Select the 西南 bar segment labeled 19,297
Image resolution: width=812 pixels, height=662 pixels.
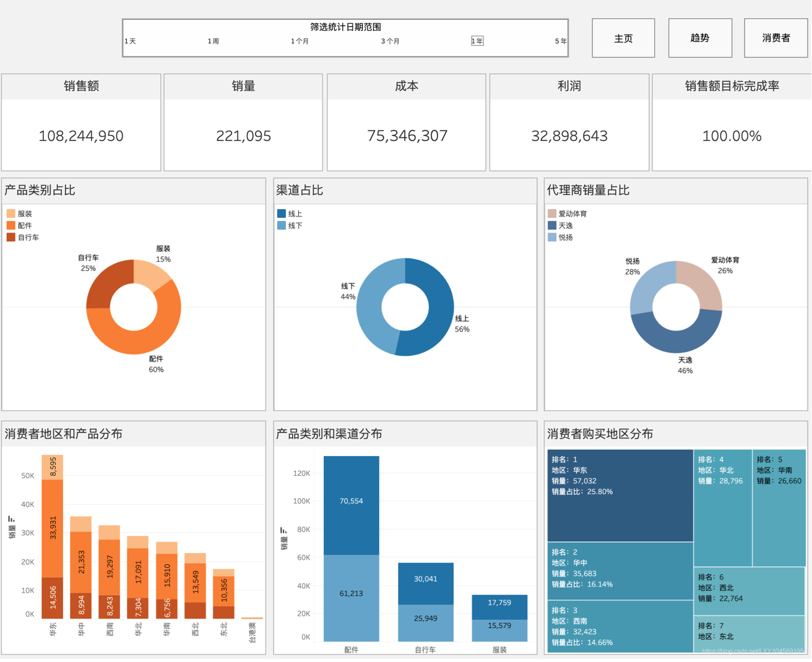coord(110,567)
